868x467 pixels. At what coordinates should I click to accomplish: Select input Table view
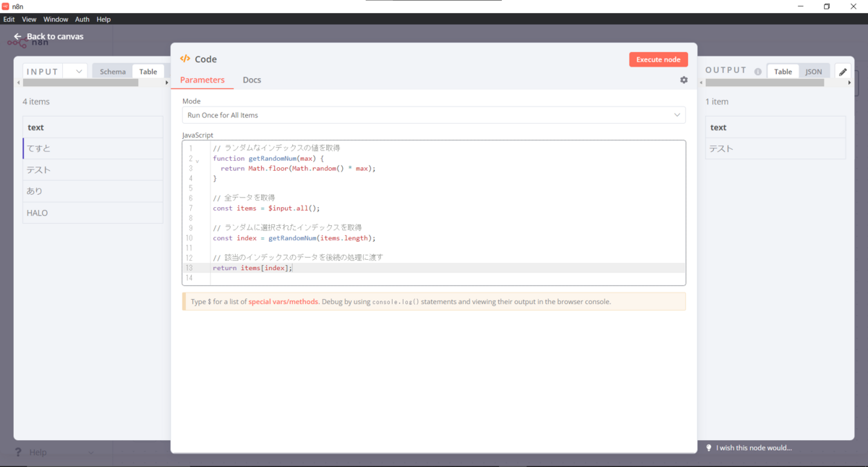[148, 71]
